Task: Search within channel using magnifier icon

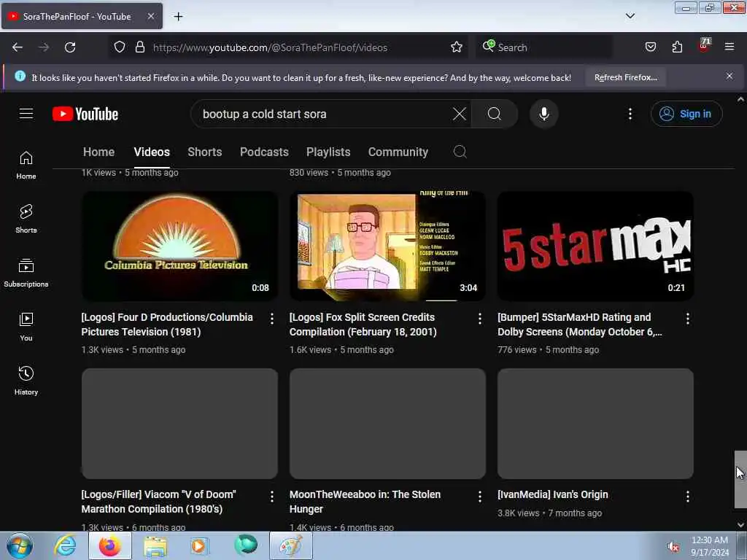Action: pos(460,152)
